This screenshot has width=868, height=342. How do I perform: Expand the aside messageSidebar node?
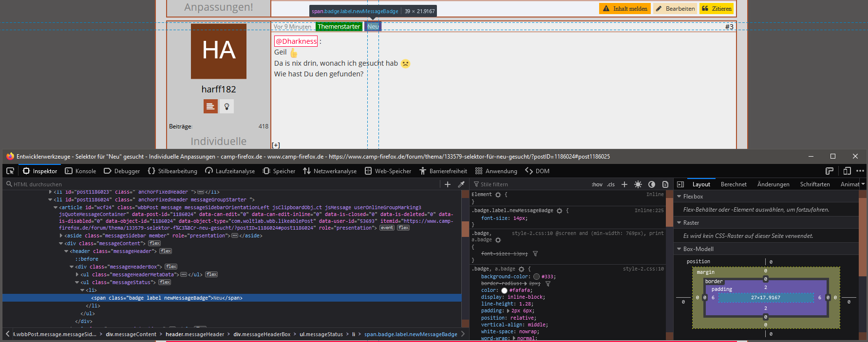click(61, 235)
